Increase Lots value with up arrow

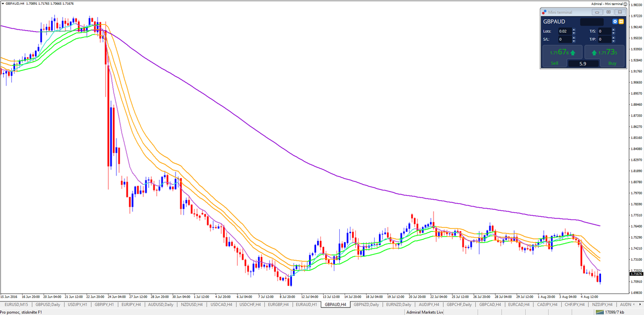tap(574, 30)
